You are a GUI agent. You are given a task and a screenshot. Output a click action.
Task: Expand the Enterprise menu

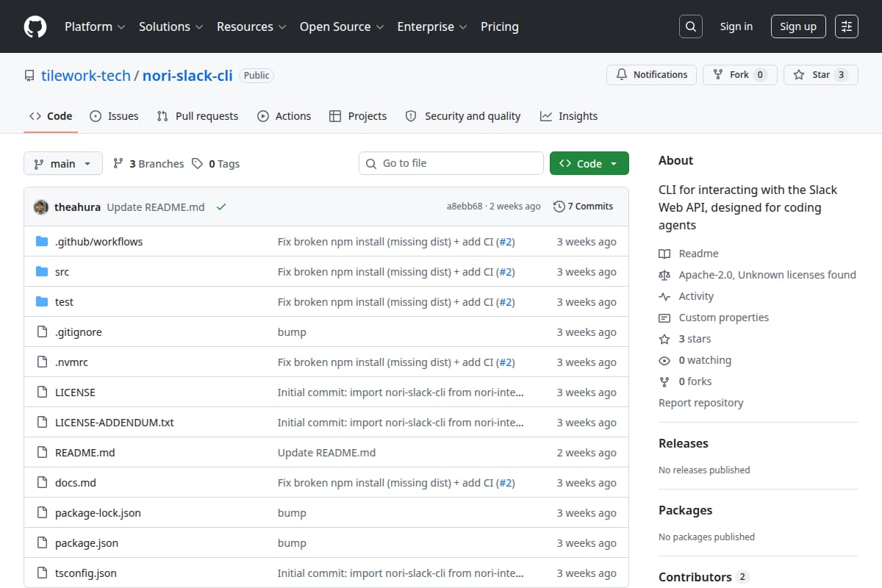431,26
